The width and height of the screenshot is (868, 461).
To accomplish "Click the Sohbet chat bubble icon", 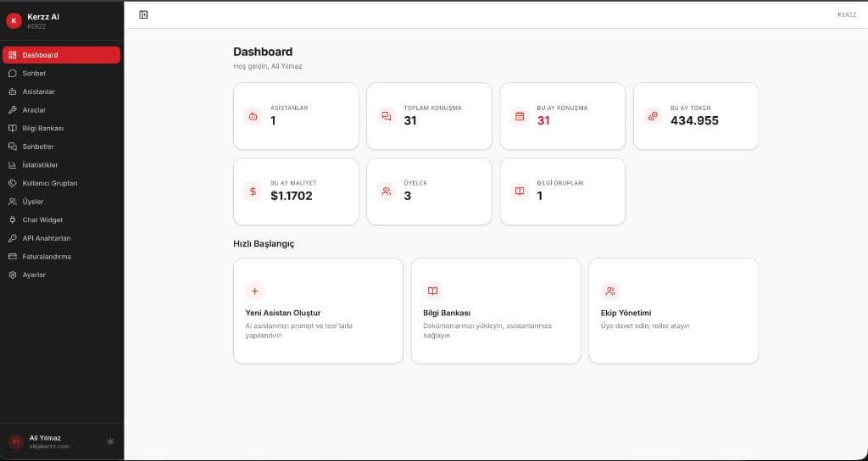I will tap(13, 74).
